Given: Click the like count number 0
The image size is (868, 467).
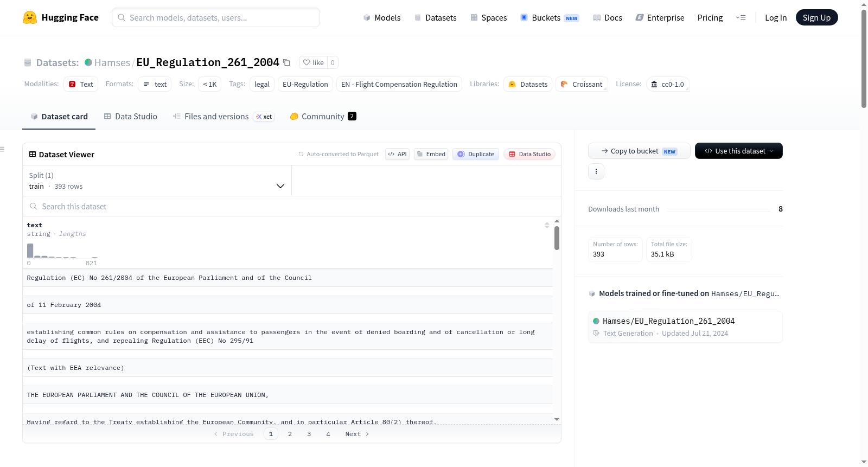Looking at the screenshot, I should point(333,62).
